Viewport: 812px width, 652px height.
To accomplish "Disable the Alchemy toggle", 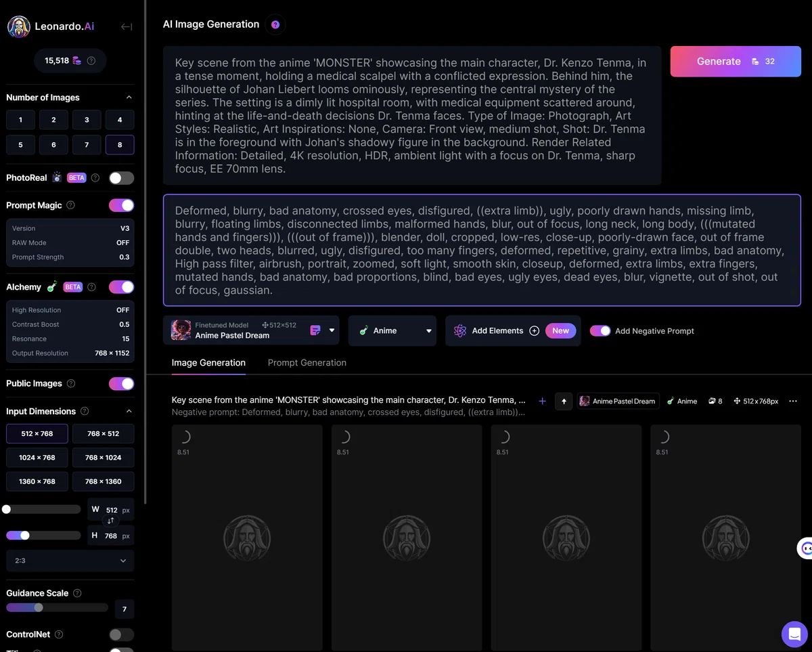I will click(122, 287).
